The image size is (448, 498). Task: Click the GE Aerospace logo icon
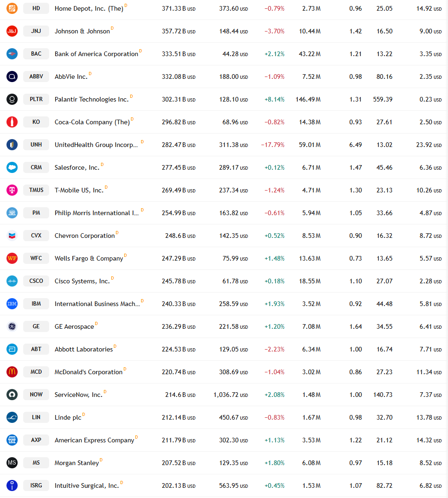(12, 326)
